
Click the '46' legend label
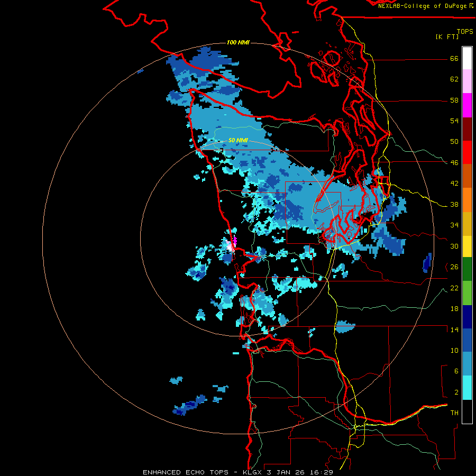click(x=454, y=163)
